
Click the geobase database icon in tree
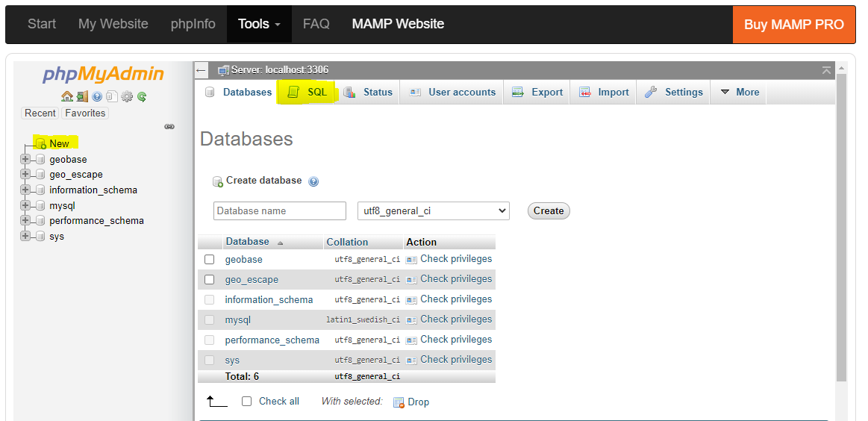[x=40, y=160]
